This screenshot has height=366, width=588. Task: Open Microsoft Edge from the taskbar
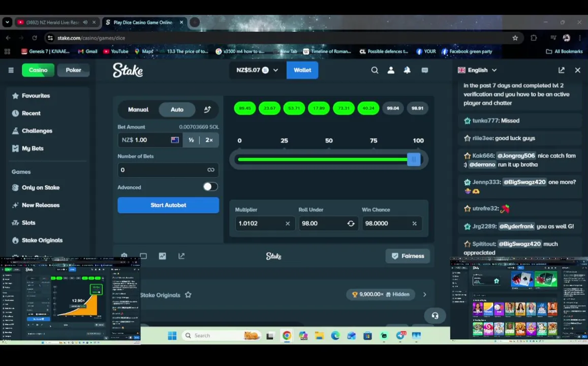click(335, 335)
